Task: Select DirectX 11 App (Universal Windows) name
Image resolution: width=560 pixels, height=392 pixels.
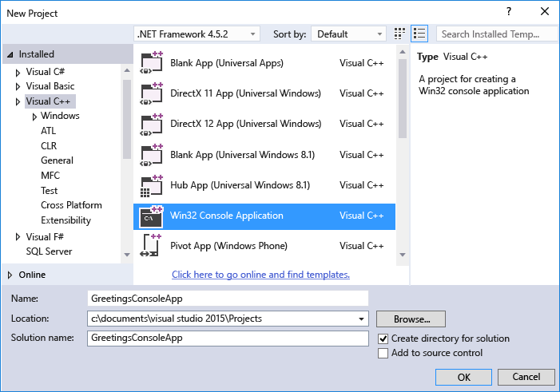Action: (x=245, y=93)
